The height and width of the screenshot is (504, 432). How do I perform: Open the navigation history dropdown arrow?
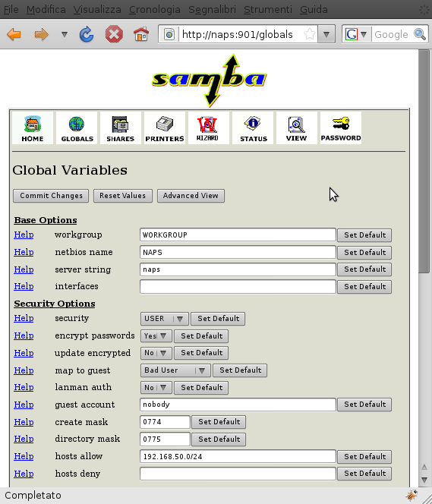65,34
